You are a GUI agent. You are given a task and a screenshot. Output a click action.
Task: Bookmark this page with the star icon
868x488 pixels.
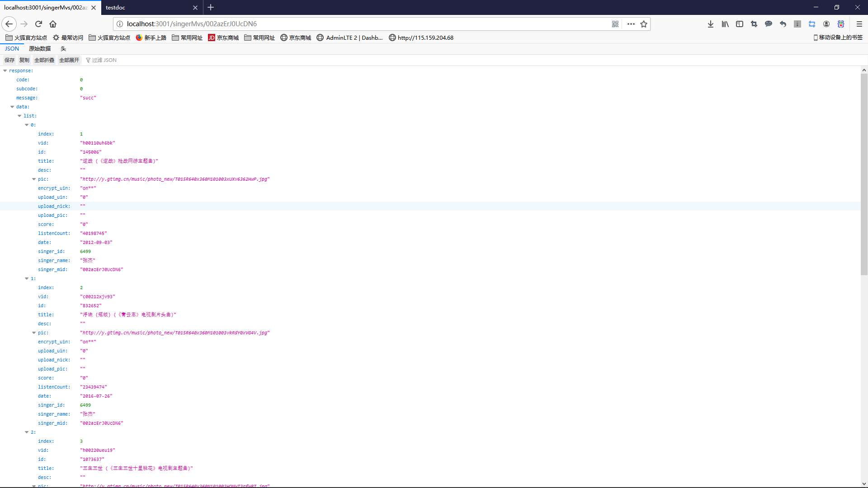[644, 24]
